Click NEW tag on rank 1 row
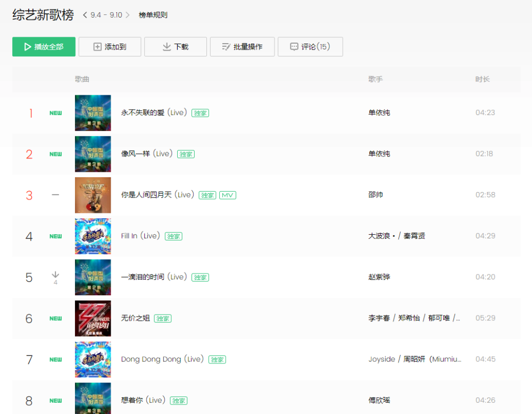 56,113
